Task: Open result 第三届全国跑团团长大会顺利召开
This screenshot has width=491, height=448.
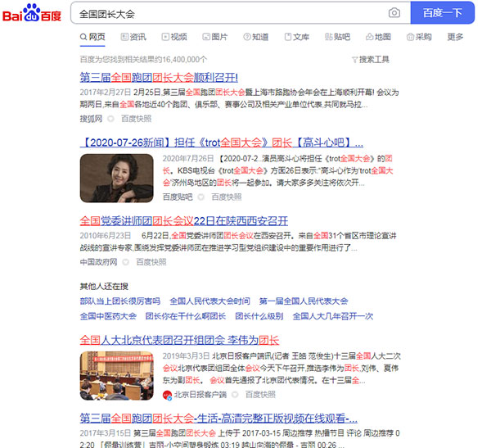Action: click(x=159, y=77)
